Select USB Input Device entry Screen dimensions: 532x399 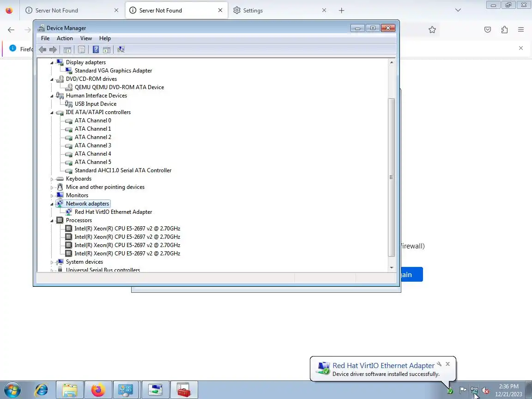pyautogui.click(x=95, y=104)
